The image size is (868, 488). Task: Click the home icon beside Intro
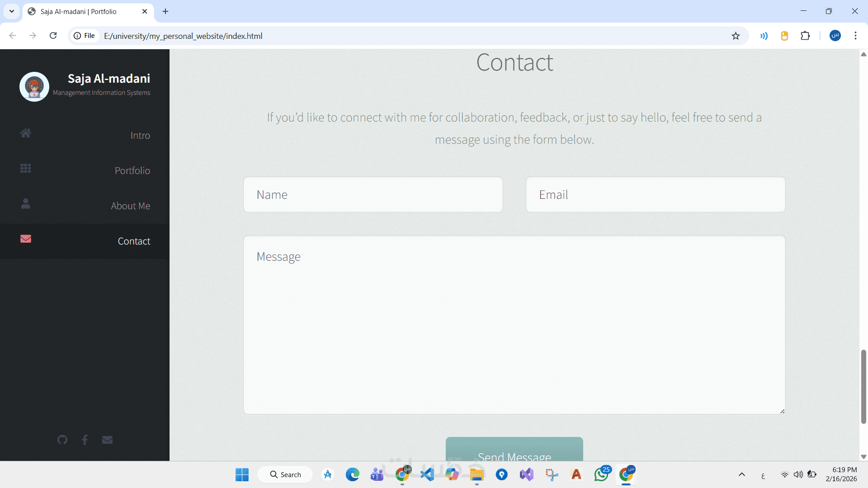pyautogui.click(x=26, y=133)
